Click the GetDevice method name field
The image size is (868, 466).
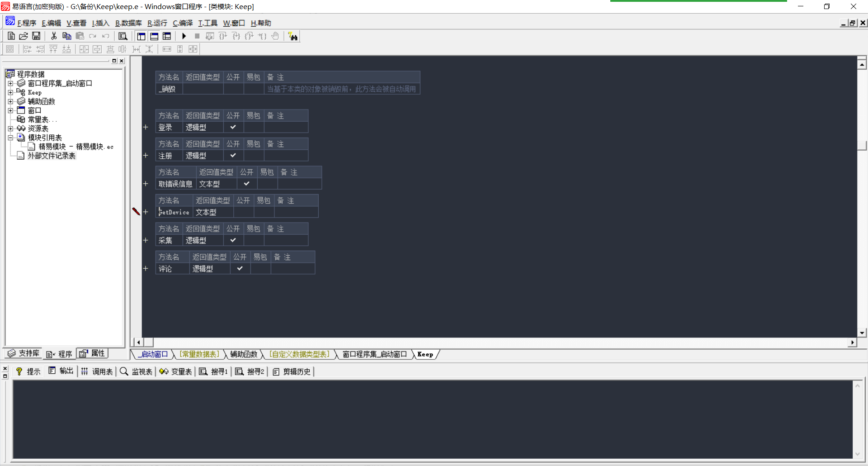point(175,212)
